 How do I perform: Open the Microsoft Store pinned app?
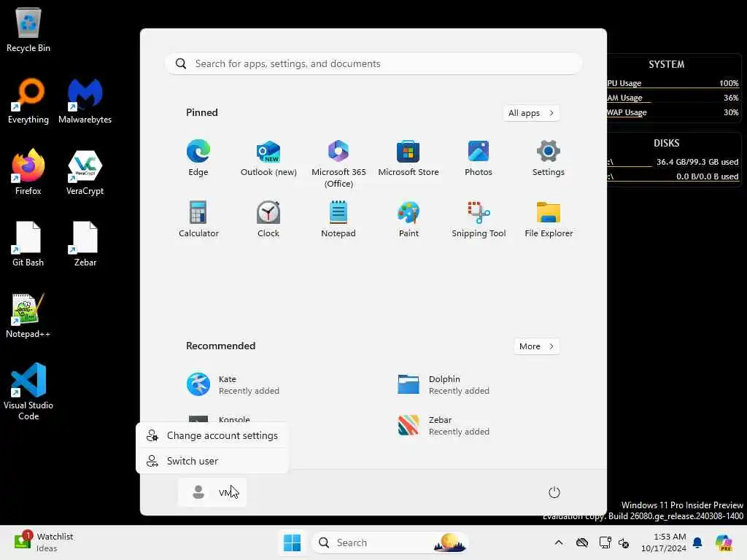pos(409,158)
